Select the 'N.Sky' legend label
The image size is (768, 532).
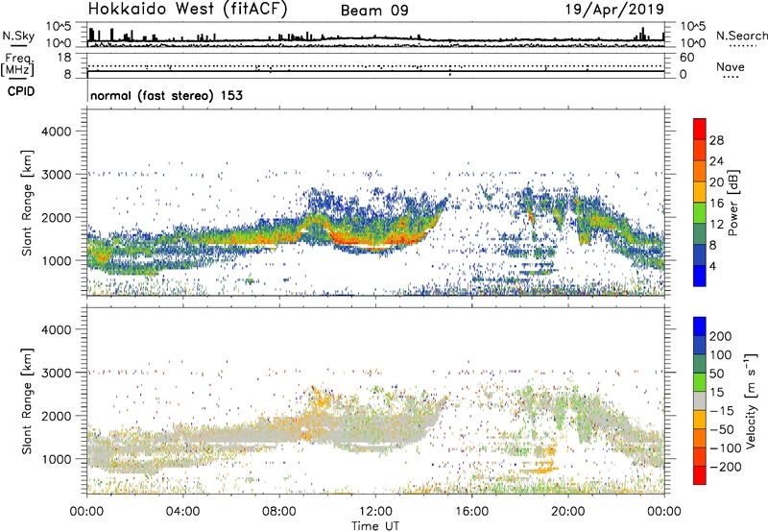[x=18, y=36]
